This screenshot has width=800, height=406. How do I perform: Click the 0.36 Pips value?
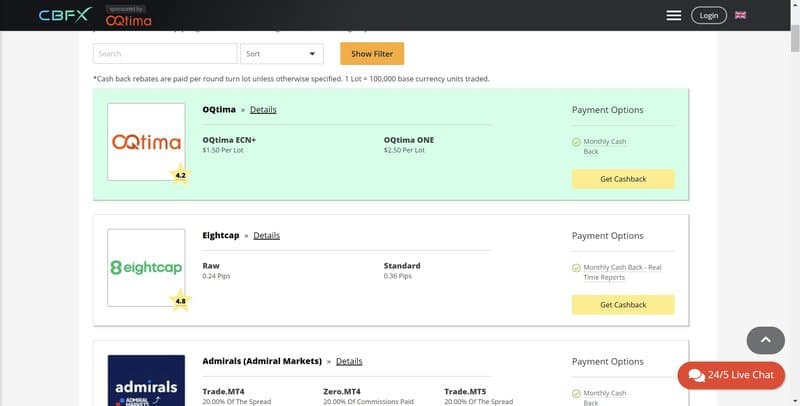click(x=397, y=276)
